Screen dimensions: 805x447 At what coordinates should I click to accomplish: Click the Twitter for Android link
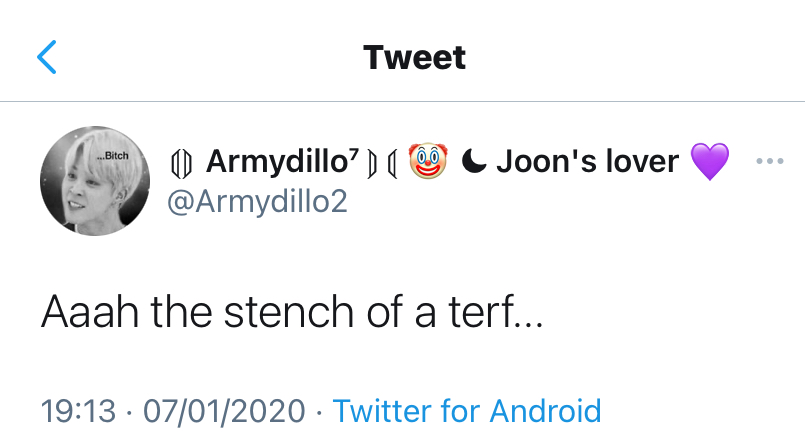467,410
